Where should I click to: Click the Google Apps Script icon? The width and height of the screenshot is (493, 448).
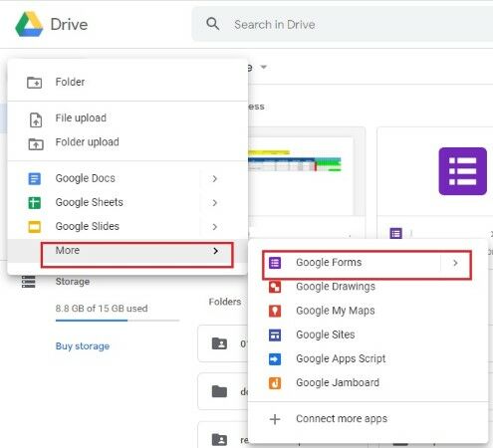[x=275, y=359]
